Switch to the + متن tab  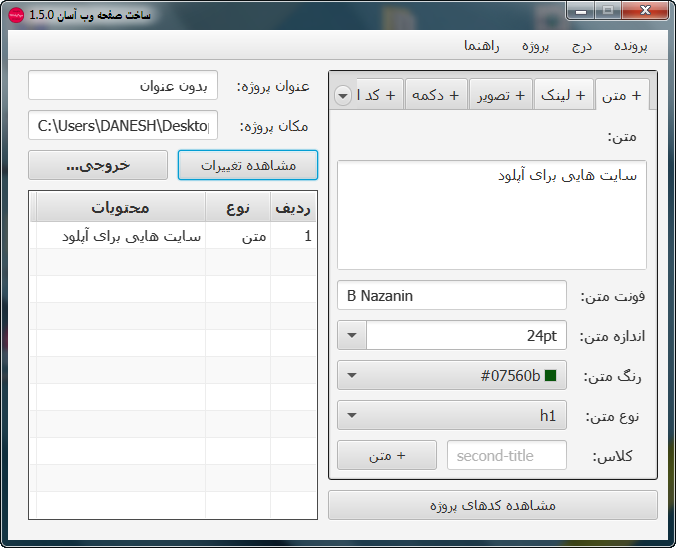[622, 94]
